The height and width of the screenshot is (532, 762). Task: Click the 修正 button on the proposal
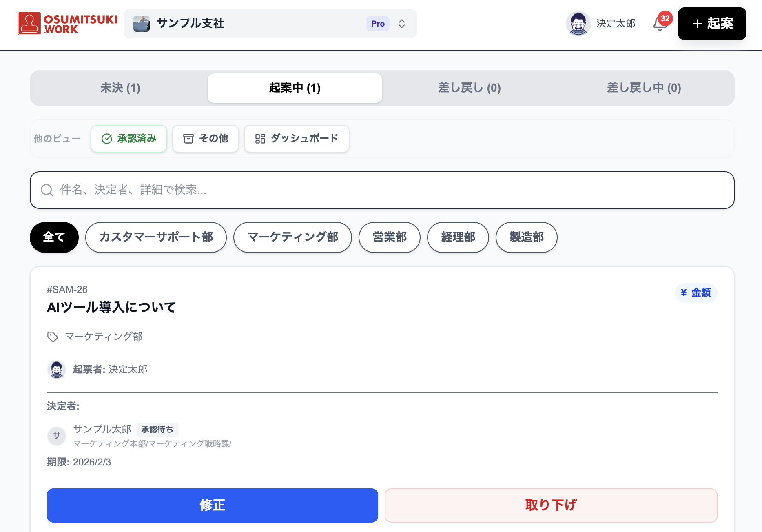point(212,505)
